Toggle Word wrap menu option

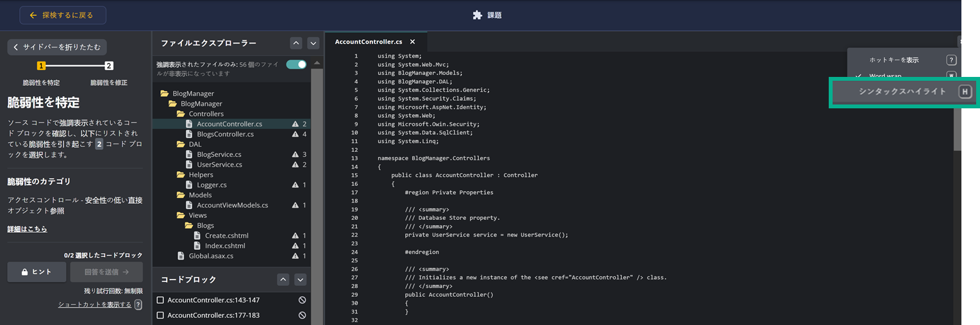(885, 76)
